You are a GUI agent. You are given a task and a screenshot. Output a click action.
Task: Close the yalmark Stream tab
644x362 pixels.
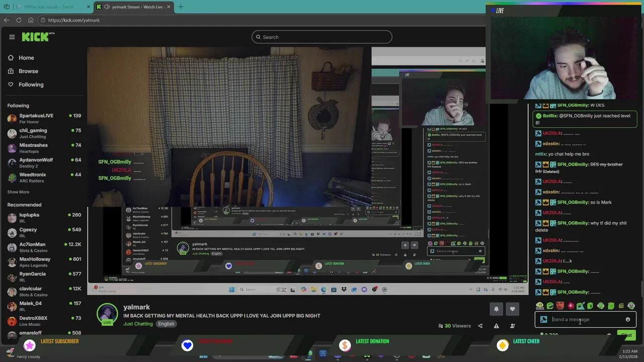point(169,7)
